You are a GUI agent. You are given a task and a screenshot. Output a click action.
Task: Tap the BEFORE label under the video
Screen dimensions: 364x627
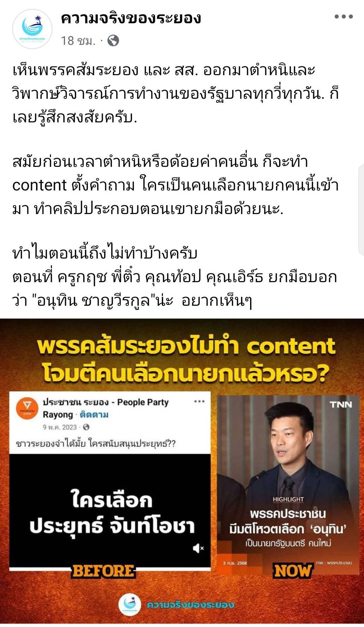(103, 571)
